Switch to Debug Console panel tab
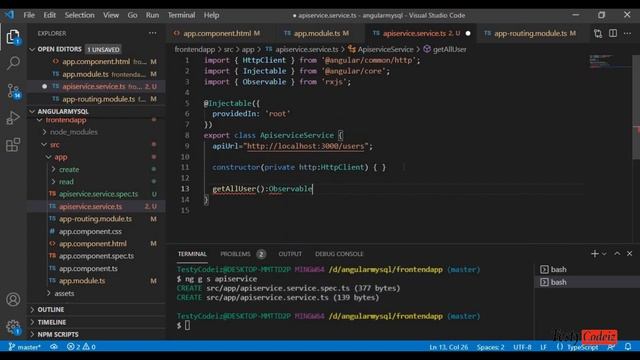This screenshot has width=640, height=360. pos(339,254)
